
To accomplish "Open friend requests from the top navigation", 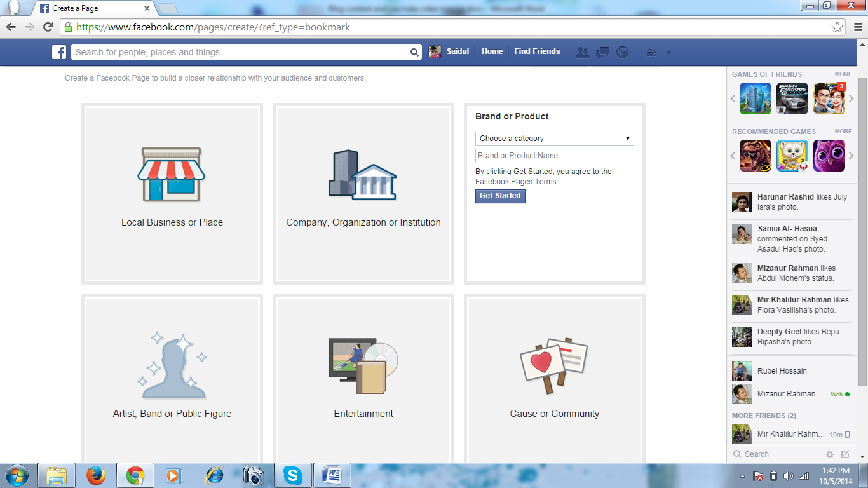I will 582,52.
